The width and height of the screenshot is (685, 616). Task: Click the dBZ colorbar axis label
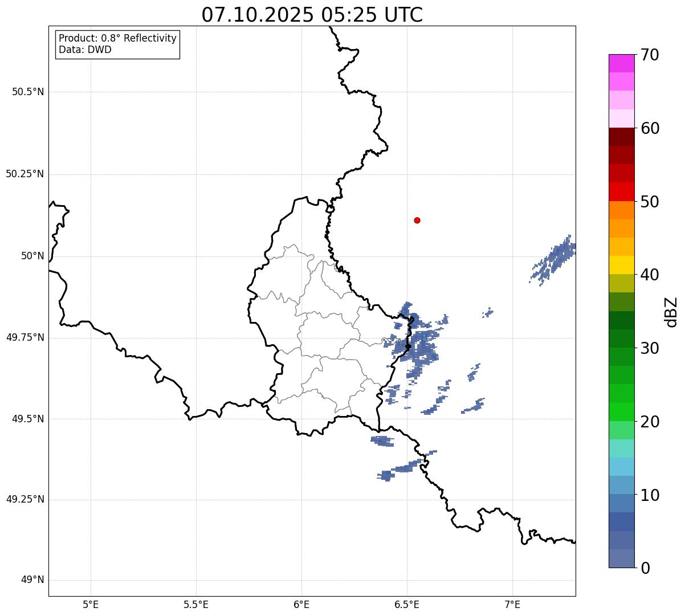(x=671, y=312)
